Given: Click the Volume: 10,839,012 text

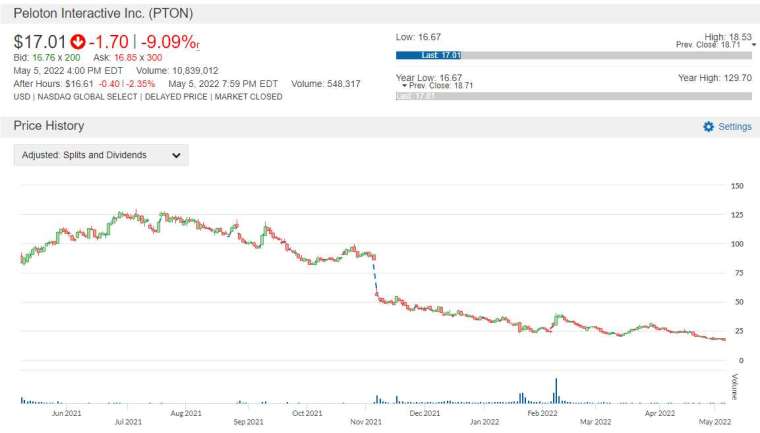Looking at the screenshot, I should point(177,71).
